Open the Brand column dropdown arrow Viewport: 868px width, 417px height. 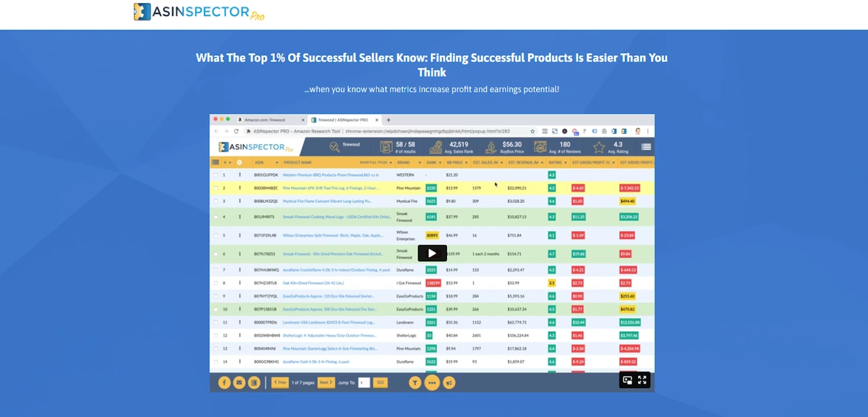pos(419,163)
